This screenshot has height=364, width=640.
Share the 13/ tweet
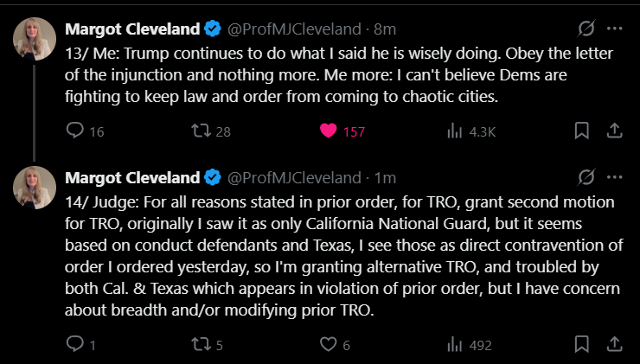click(x=613, y=131)
